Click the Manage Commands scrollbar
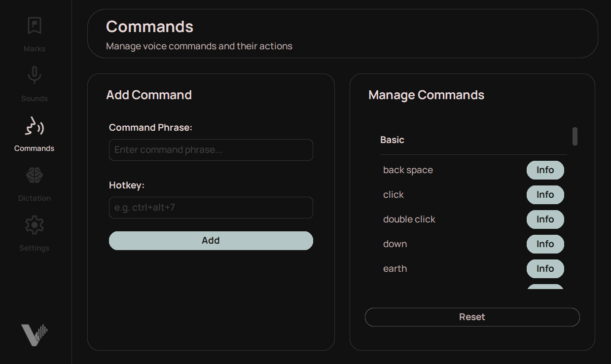This screenshot has height=364, width=611. tap(575, 137)
